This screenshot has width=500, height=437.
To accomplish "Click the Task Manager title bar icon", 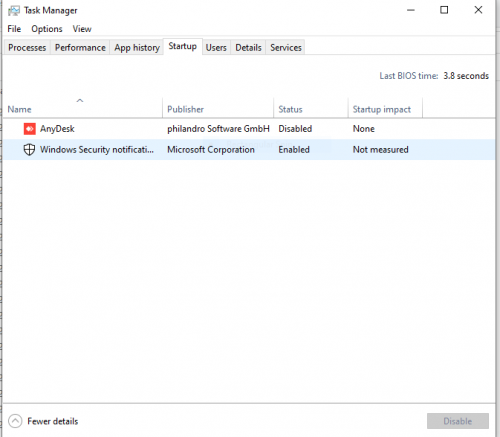I will (x=14, y=11).
